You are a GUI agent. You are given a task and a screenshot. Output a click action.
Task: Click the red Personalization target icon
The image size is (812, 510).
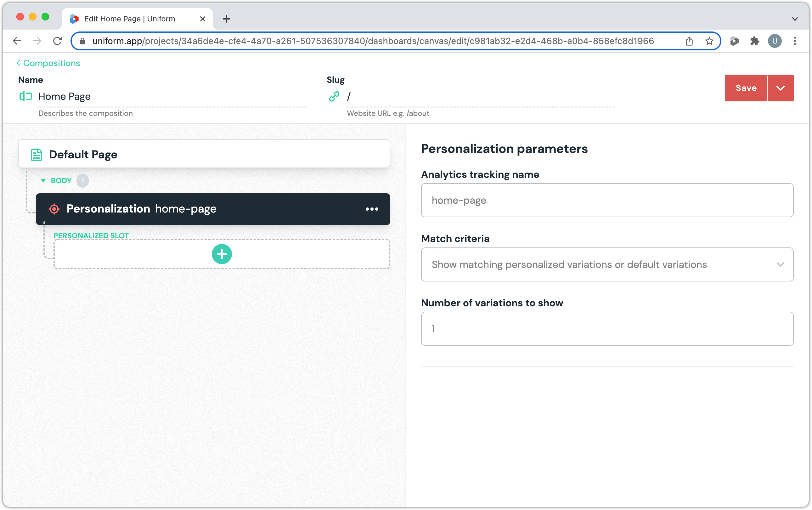click(54, 209)
